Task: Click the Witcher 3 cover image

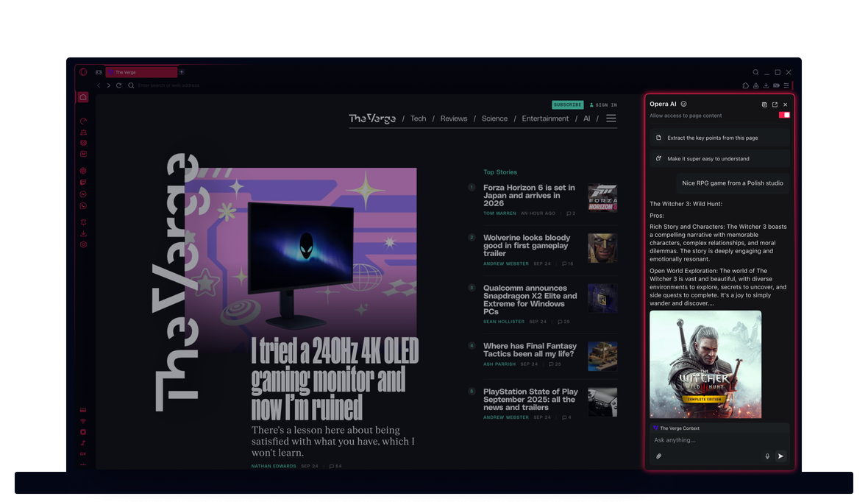Action: 705,364
